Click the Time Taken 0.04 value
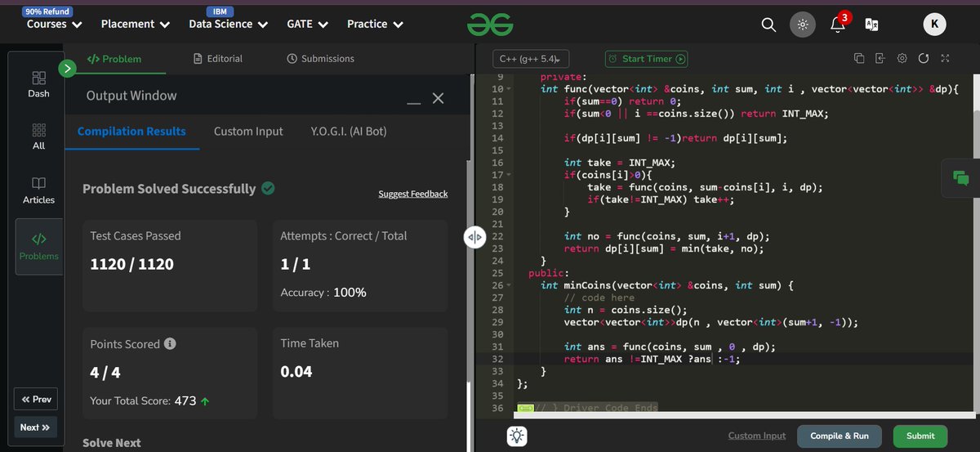 (x=296, y=372)
